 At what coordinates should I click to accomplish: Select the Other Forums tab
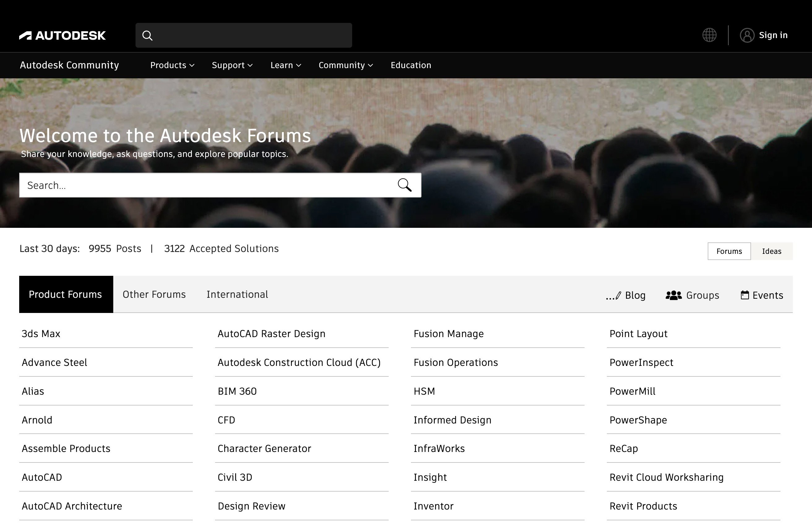click(154, 294)
